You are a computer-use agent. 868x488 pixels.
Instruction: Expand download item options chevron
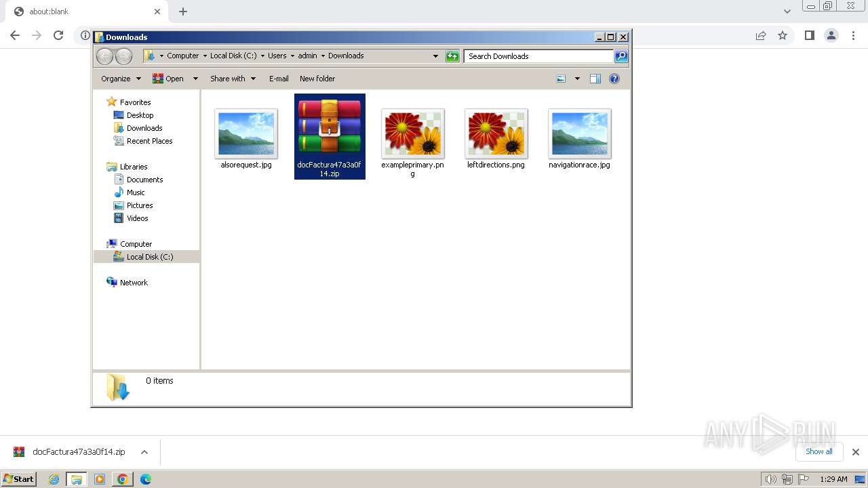[144, 452]
